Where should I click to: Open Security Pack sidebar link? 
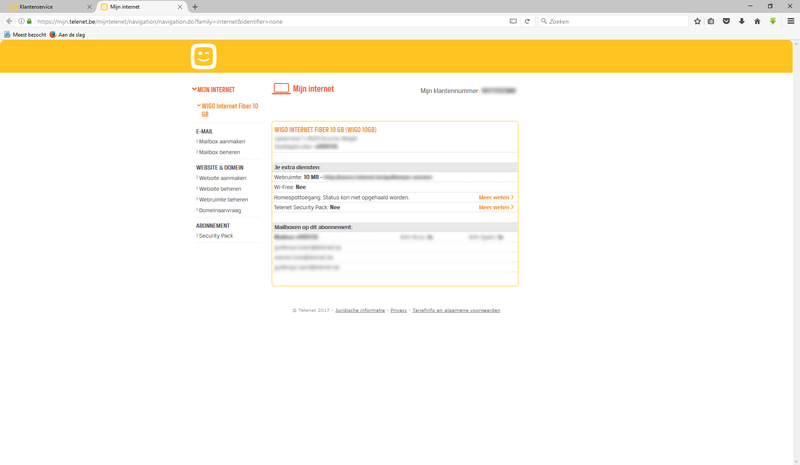click(216, 236)
